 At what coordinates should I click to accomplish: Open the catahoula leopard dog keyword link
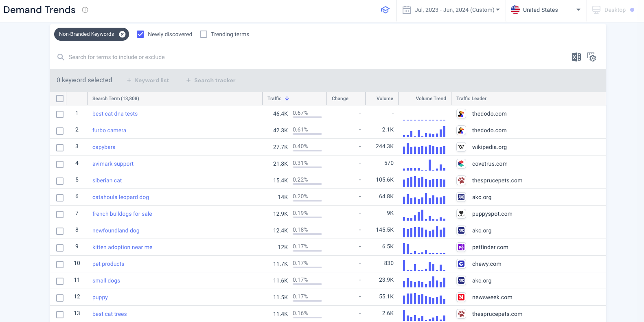pyautogui.click(x=120, y=197)
